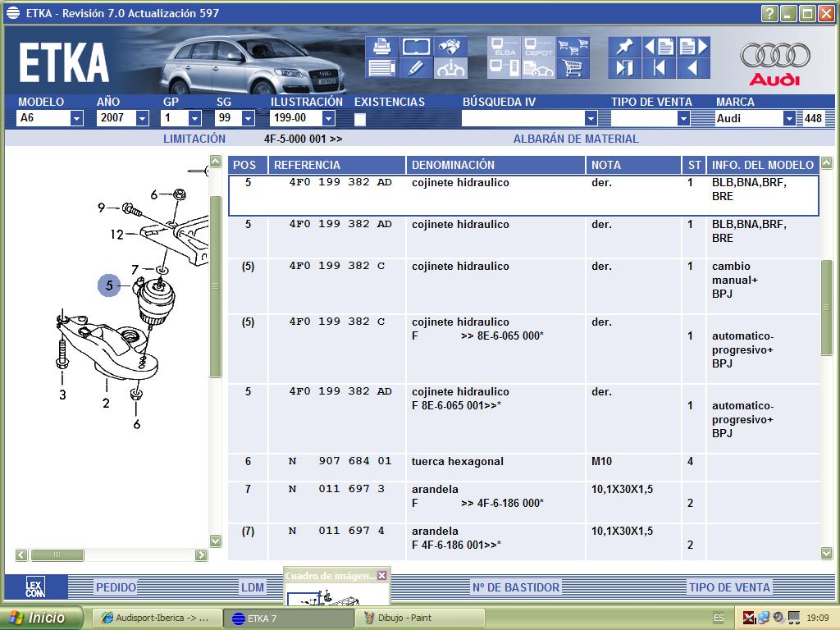840x630 pixels.
Task: Expand the ILUSTRACIÓN dropdown
Action: point(329,118)
